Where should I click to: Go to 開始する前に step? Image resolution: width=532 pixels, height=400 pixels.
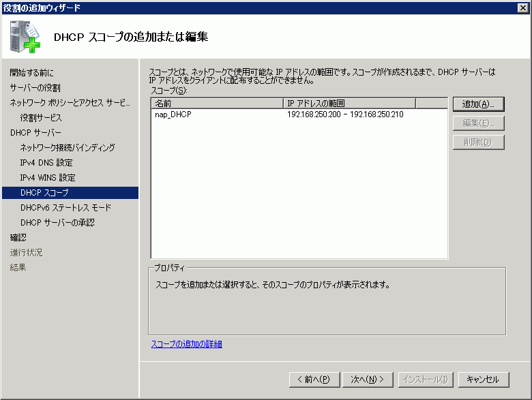[31, 73]
